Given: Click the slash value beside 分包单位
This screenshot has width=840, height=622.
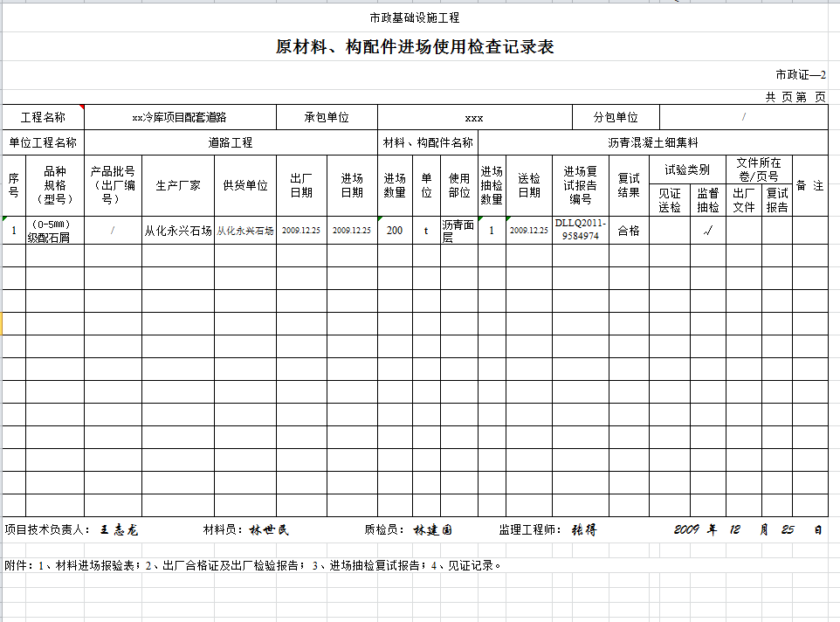Looking at the screenshot, I should [744, 117].
